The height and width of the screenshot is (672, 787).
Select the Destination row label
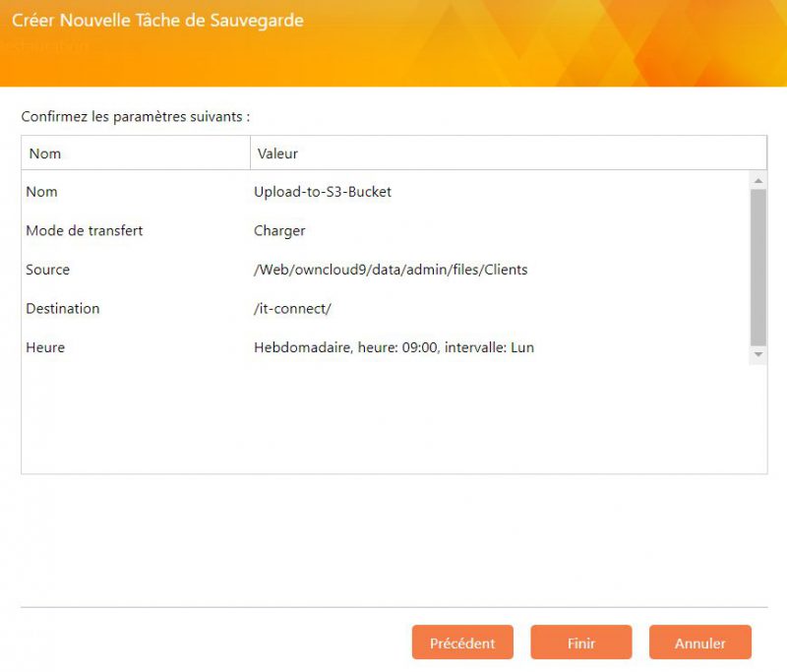[63, 308]
